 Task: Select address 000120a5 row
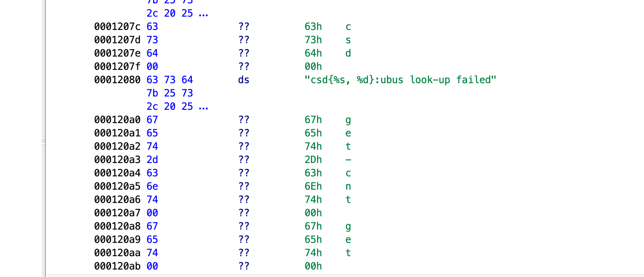coord(117,186)
